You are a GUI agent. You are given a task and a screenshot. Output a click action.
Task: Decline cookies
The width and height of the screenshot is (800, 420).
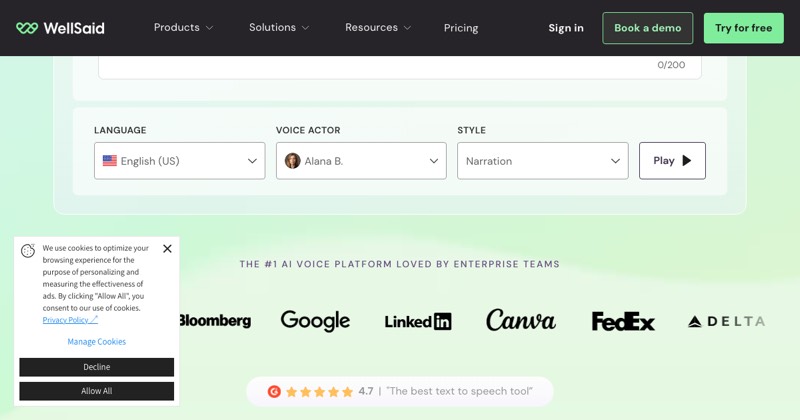96,367
